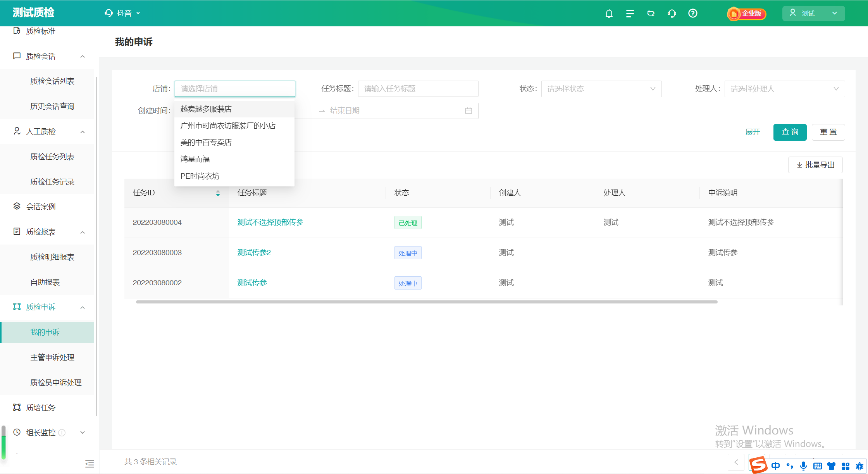This screenshot has width=868, height=474.
Task: Open task link 测试不选择顶部传参
Action: [270, 222]
